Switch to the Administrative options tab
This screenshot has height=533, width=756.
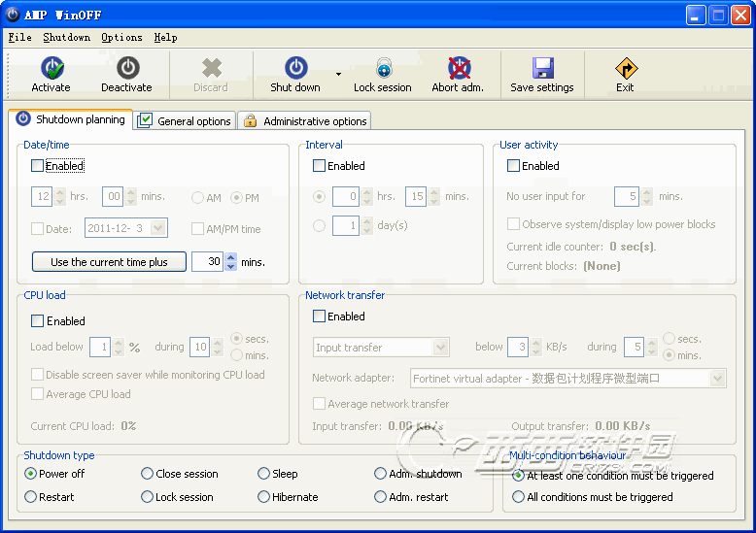pos(305,121)
